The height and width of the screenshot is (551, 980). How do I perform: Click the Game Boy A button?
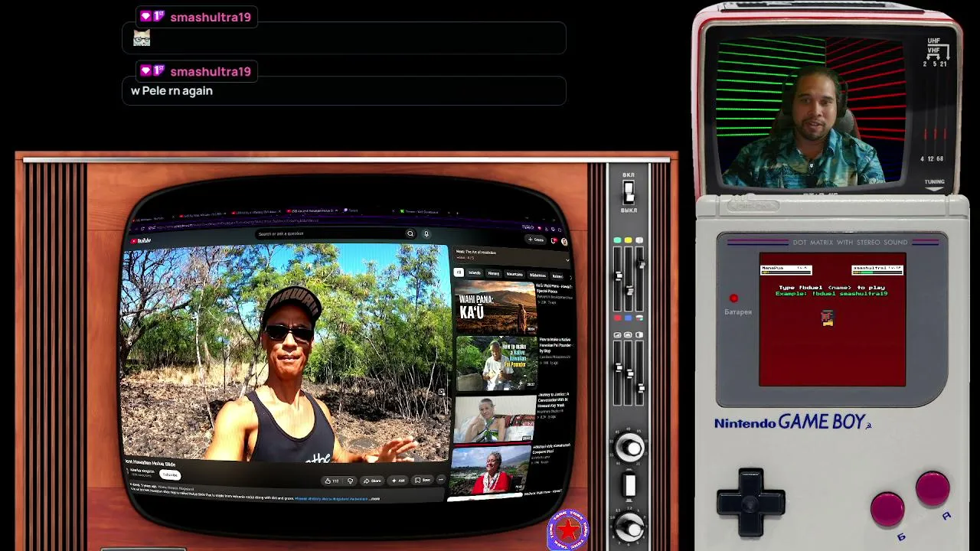pos(933,490)
